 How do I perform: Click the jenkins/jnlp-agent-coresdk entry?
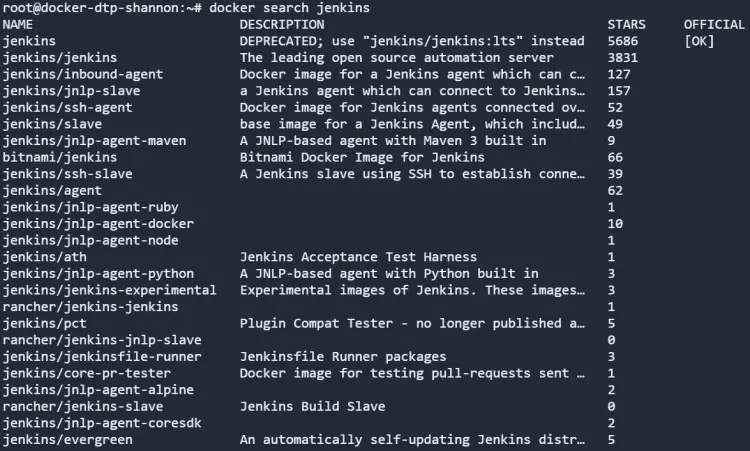102,422
